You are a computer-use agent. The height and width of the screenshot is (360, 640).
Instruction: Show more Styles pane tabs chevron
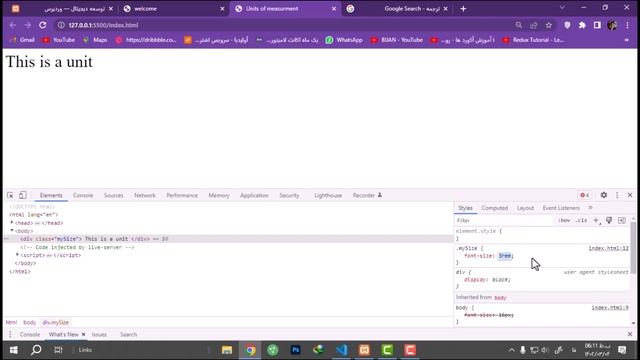tap(590, 208)
